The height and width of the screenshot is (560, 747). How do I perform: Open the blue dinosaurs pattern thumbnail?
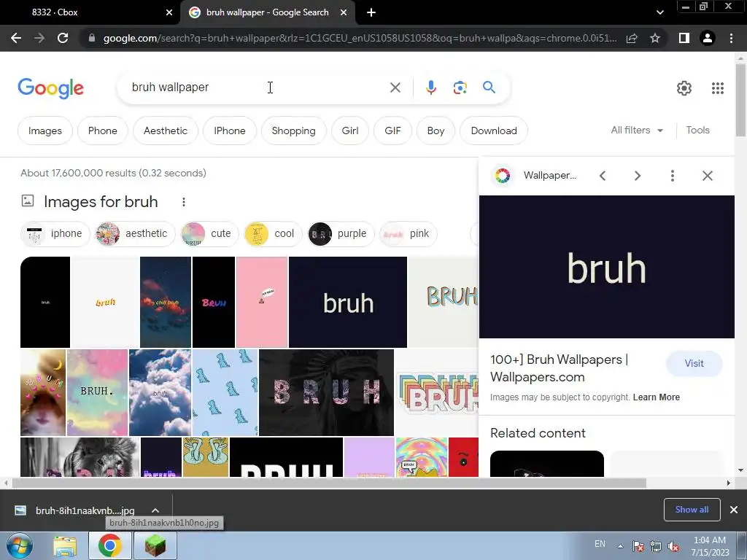click(225, 392)
